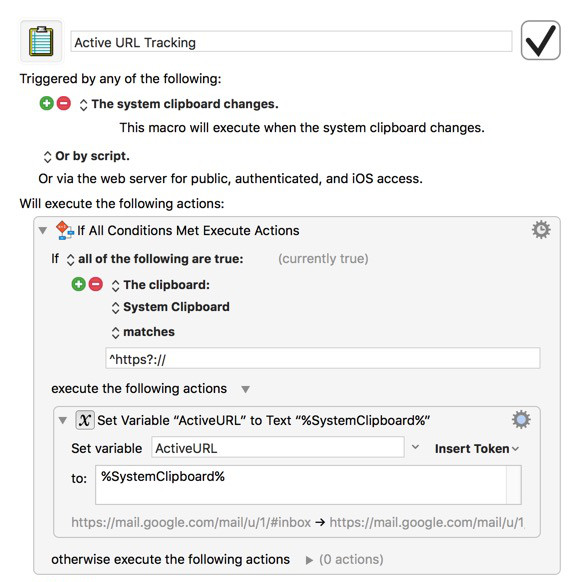Change 'all of the following are true' selector

(x=70, y=259)
